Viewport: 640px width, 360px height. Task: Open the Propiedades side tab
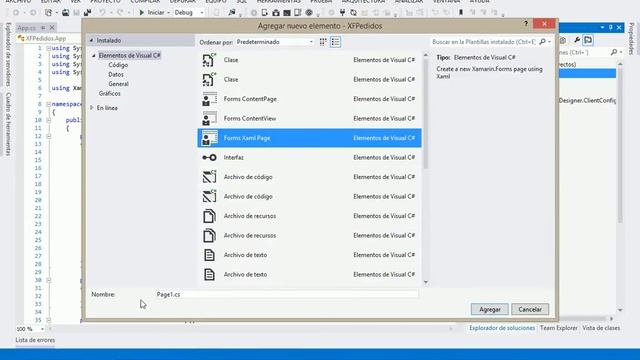[631, 39]
